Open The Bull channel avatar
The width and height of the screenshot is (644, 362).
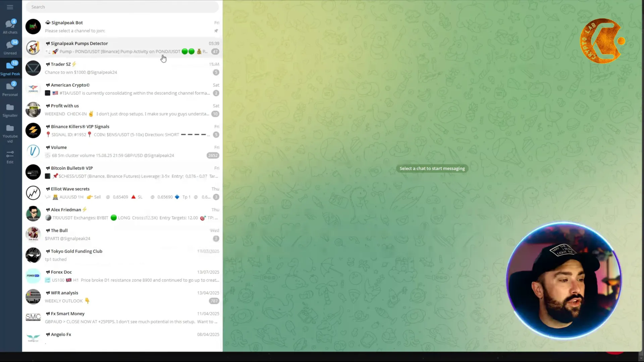point(33,234)
